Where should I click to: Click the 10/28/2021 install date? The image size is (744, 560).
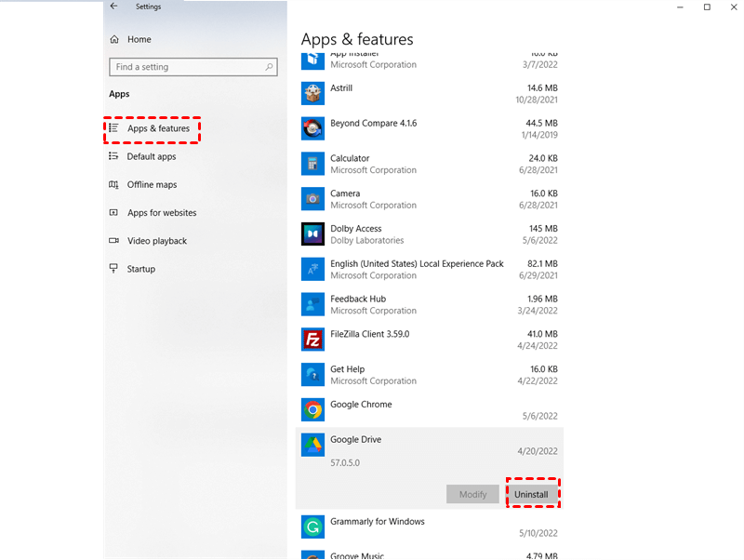pyautogui.click(x=537, y=100)
